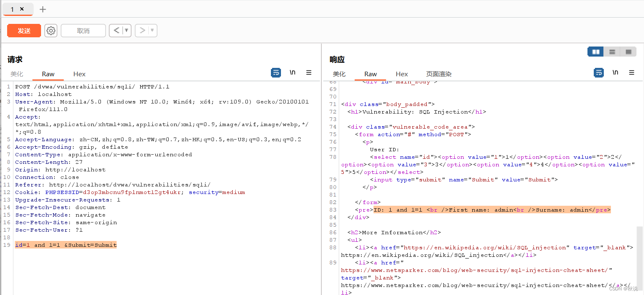
Task: Select Repeater tab 1
Action: [x=17, y=9]
